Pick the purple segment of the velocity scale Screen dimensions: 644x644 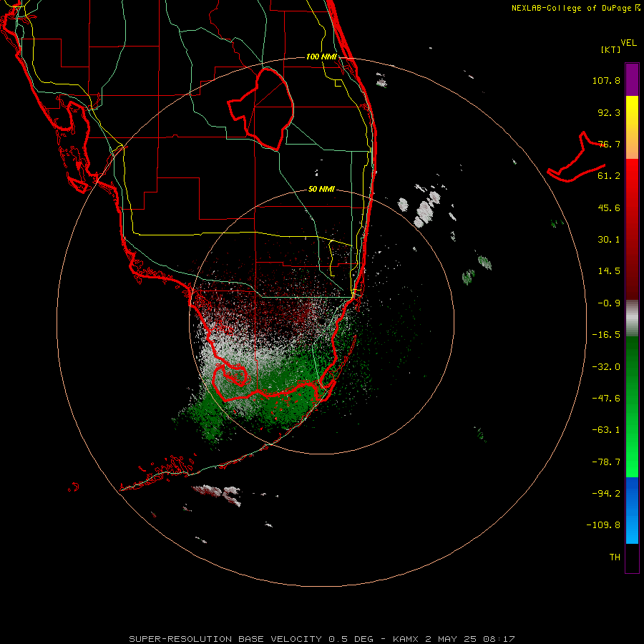pyautogui.click(x=632, y=79)
